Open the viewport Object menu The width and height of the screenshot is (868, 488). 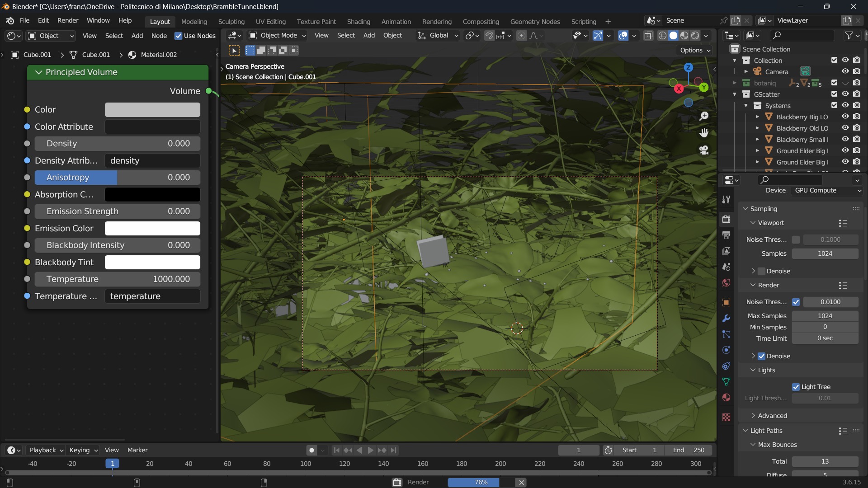[x=392, y=35]
